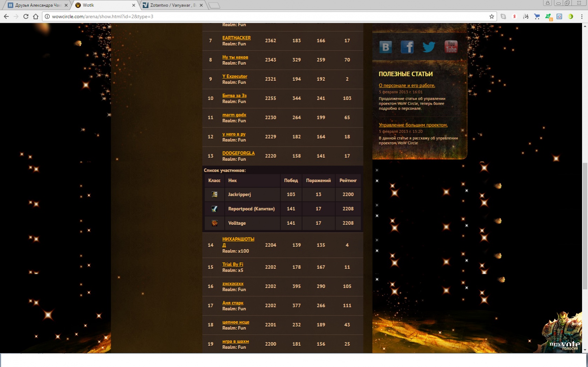Open Chrome three-dot menu
Image resolution: width=588 pixels, height=367 pixels.
click(x=582, y=16)
